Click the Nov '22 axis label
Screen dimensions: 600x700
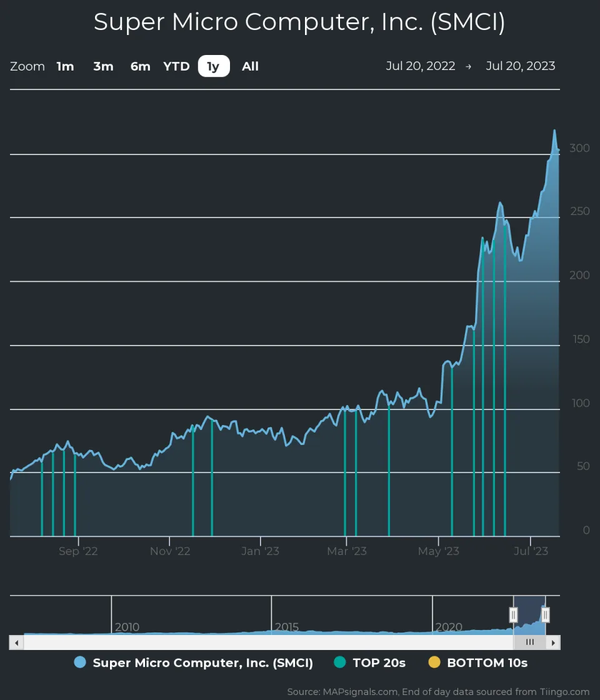click(170, 551)
